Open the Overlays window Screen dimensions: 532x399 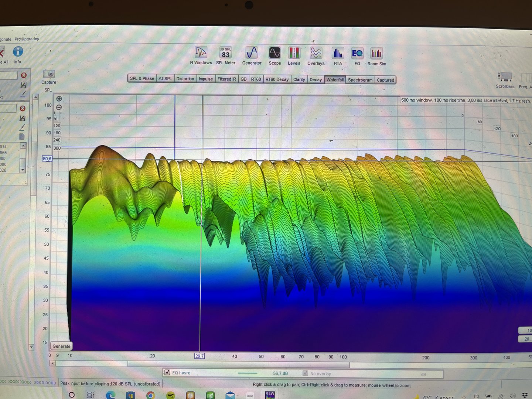(x=316, y=54)
